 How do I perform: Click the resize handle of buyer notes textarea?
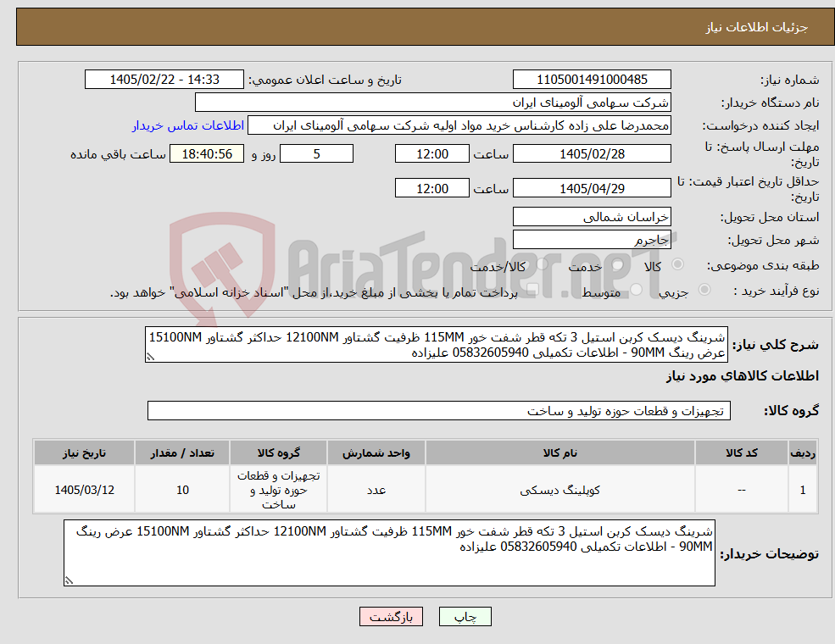pyautogui.click(x=69, y=580)
